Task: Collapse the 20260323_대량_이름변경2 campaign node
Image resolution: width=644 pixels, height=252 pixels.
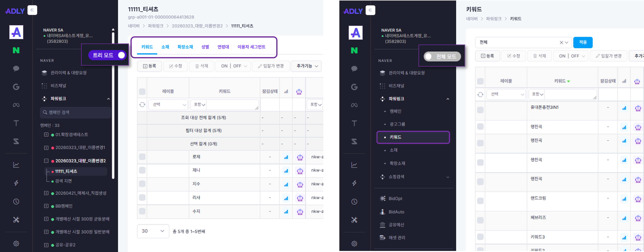Action: tap(46, 161)
